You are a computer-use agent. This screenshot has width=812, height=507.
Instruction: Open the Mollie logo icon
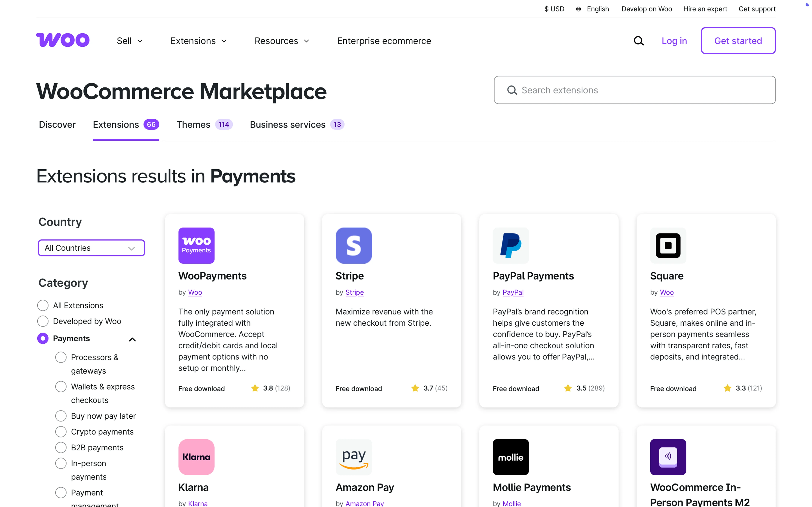[x=511, y=457]
